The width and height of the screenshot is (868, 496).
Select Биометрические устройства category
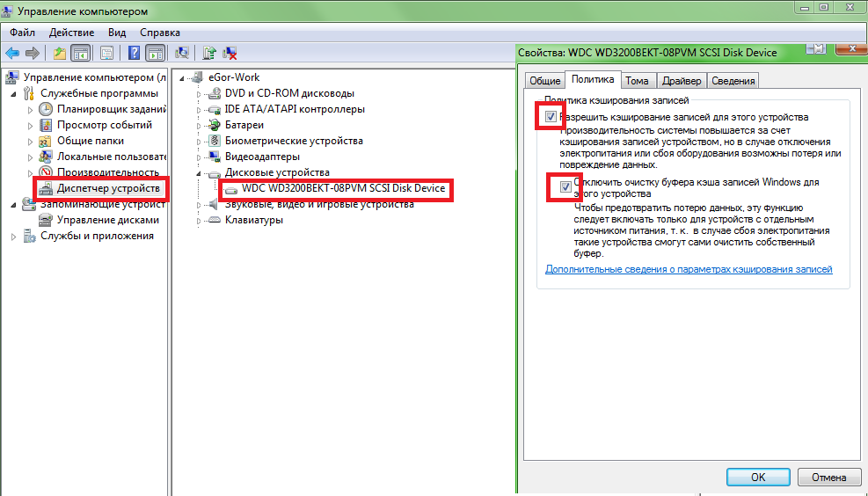pos(294,141)
